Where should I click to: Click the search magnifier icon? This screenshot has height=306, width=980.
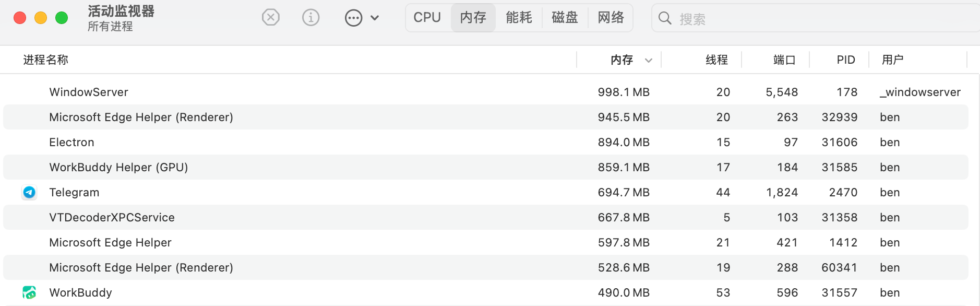point(665,18)
